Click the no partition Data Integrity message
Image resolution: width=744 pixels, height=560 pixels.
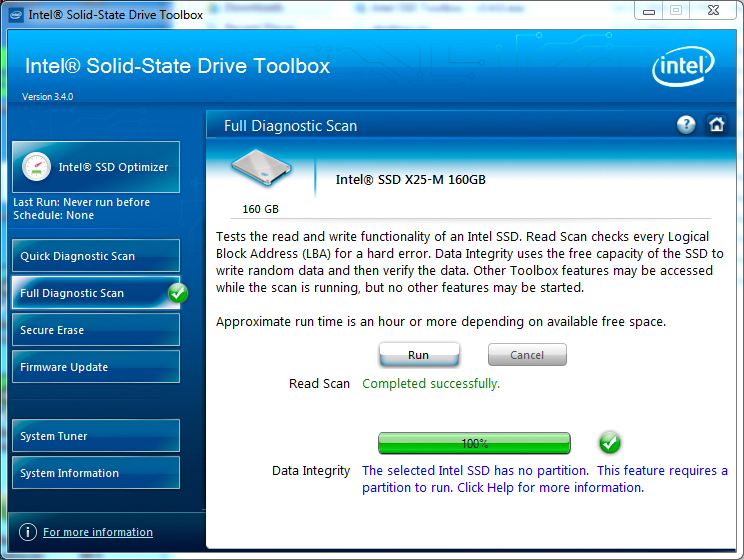pyautogui.click(x=545, y=479)
